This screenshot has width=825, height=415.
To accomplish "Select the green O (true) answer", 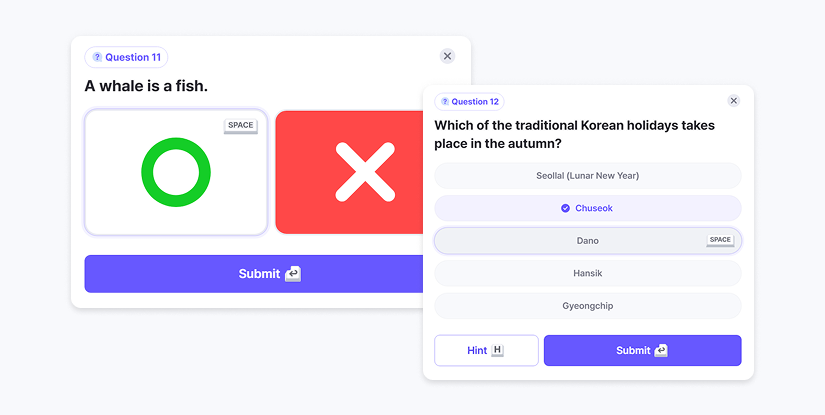I will click(176, 172).
